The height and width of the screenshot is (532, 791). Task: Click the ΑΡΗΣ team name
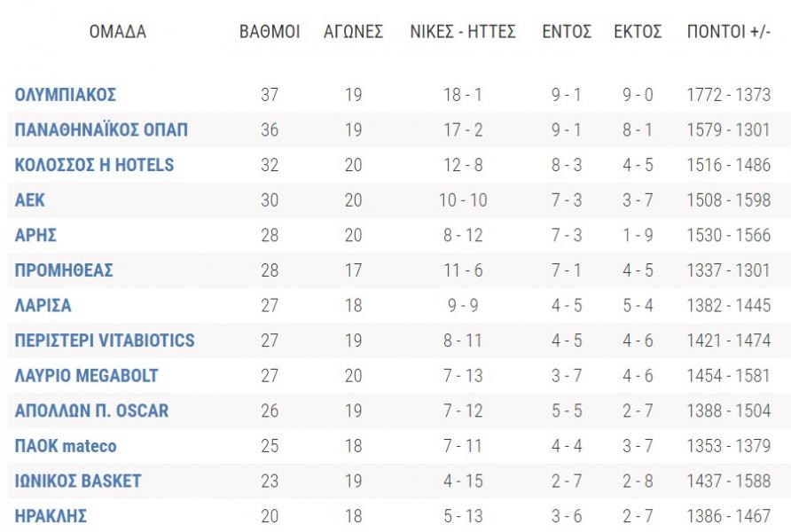35,235
